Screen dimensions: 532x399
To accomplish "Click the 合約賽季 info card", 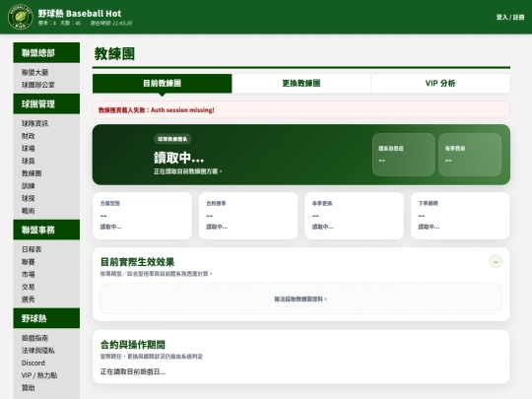I will click(248, 216).
